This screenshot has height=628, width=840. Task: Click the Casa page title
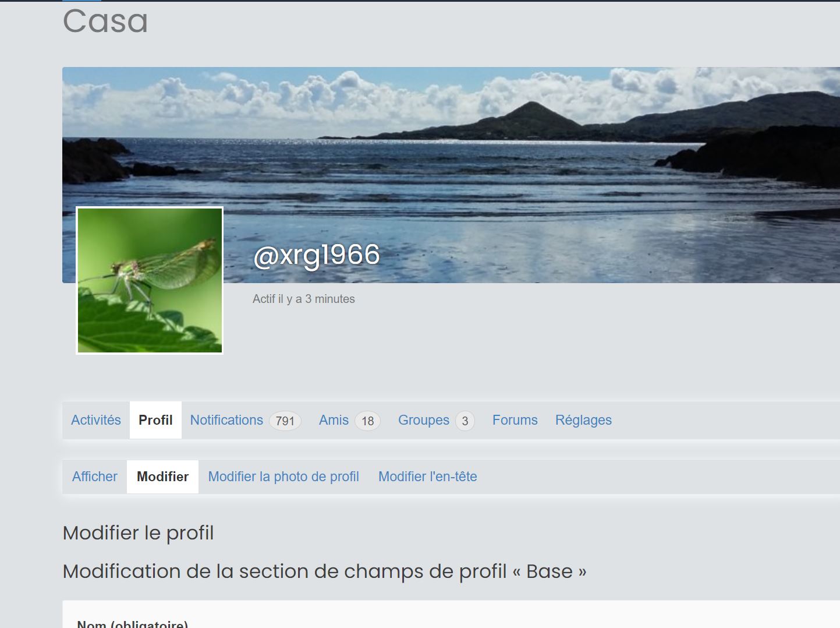tap(105, 21)
